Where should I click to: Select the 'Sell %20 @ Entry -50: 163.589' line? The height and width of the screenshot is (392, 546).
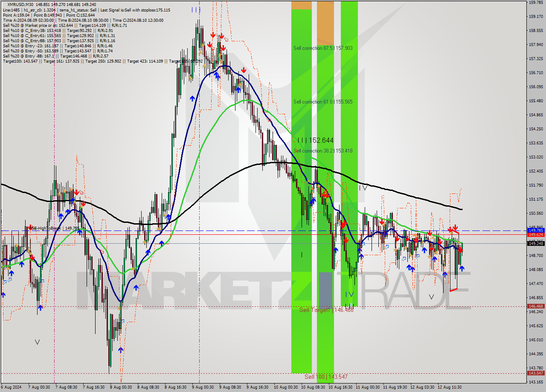point(58,51)
